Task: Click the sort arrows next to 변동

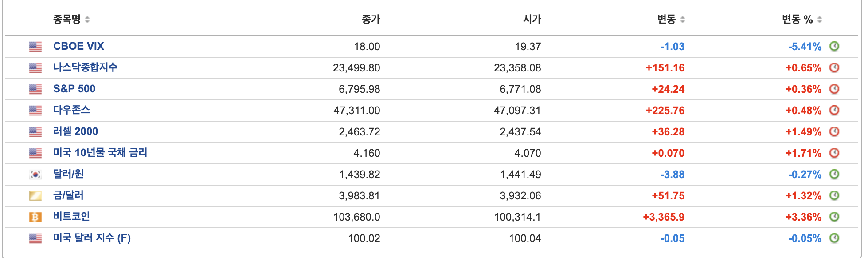Action: pyautogui.click(x=683, y=20)
